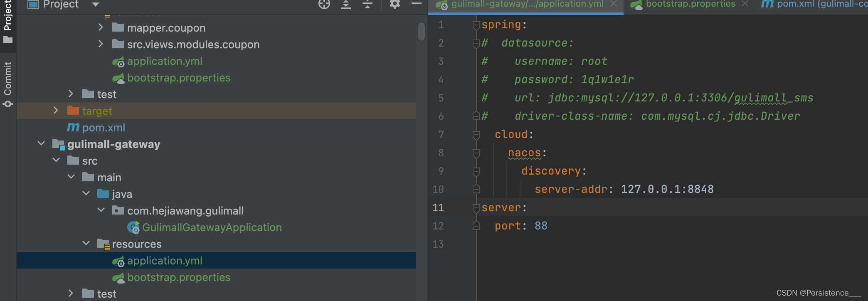Viewport: 868px width, 301px height.
Task: Select pom.xml in the project tree
Action: [104, 128]
